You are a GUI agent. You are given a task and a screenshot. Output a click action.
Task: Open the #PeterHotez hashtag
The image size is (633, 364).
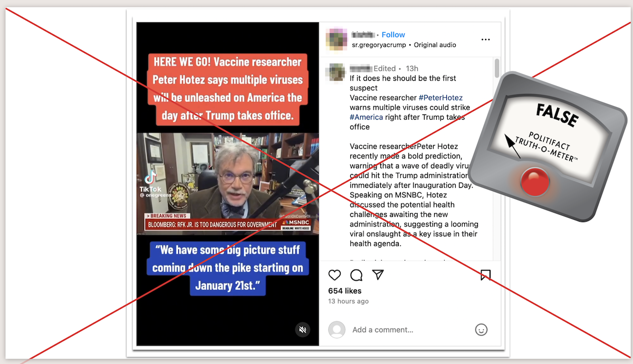(440, 98)
